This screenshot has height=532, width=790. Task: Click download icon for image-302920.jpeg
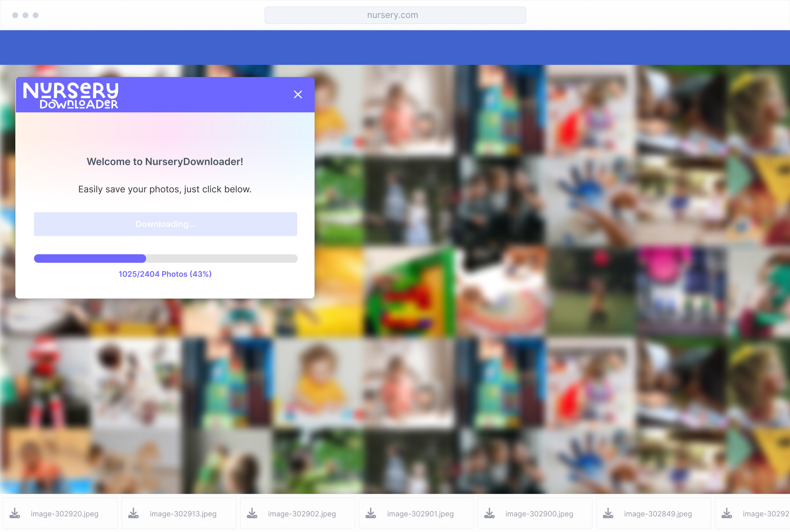15,513
